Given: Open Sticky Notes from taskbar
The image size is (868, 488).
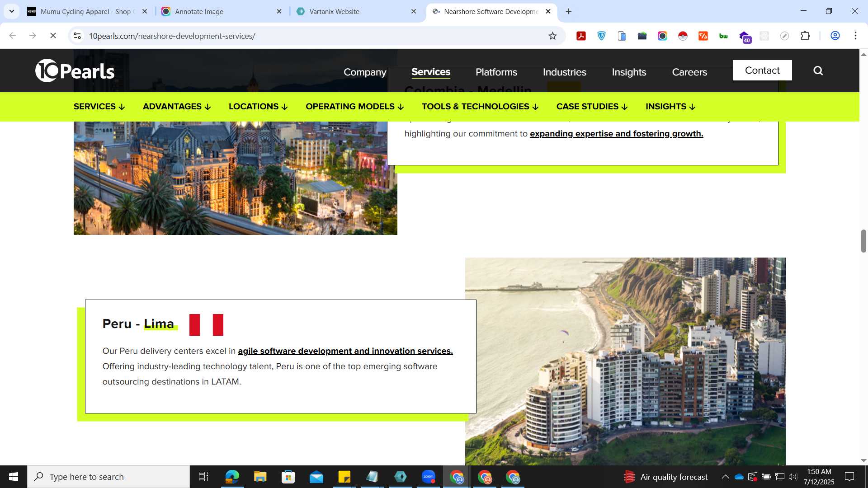Looking at the screenshot, I should click(x=344, y=477).
